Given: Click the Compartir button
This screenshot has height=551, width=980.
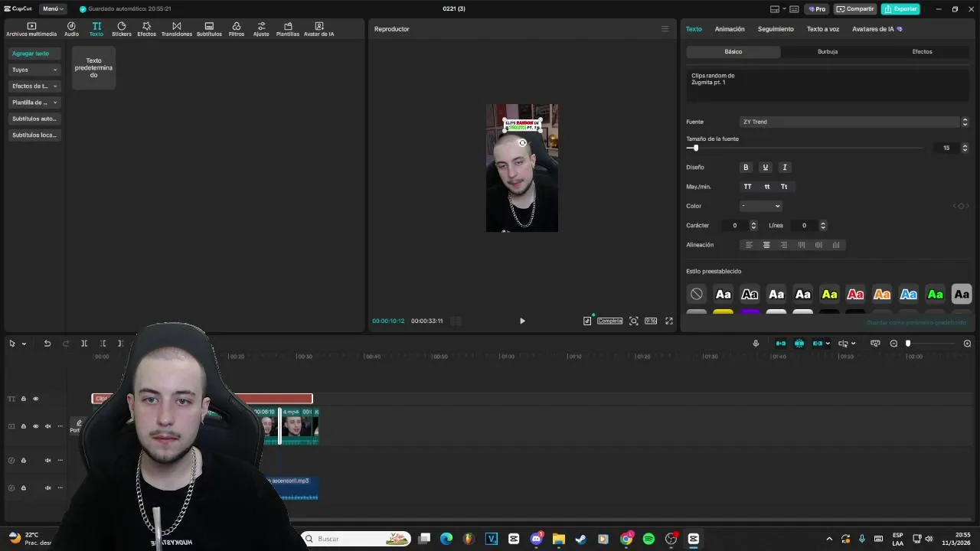Looking at the screenshot, I should (x=855, y=9).
